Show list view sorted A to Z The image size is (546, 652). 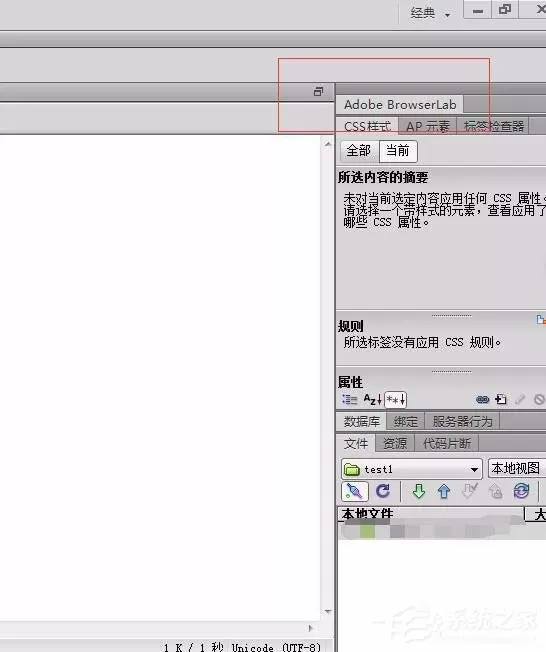tap(372, 400)
